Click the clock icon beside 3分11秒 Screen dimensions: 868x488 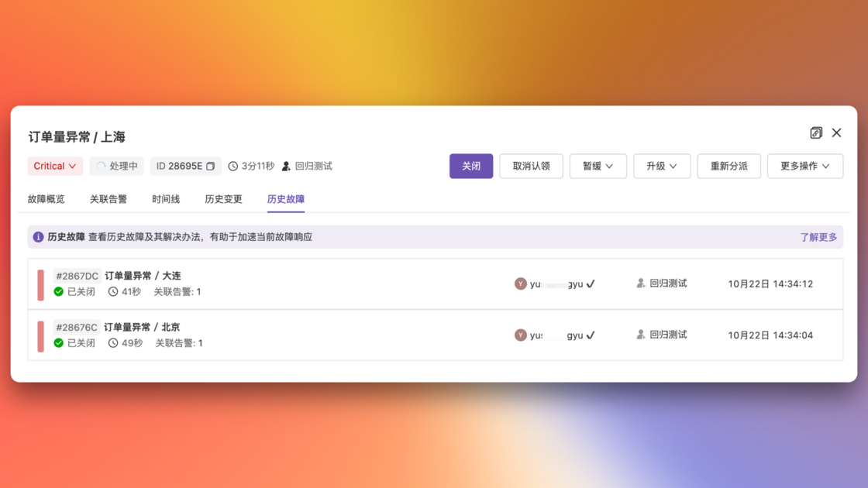coord(232,166)
